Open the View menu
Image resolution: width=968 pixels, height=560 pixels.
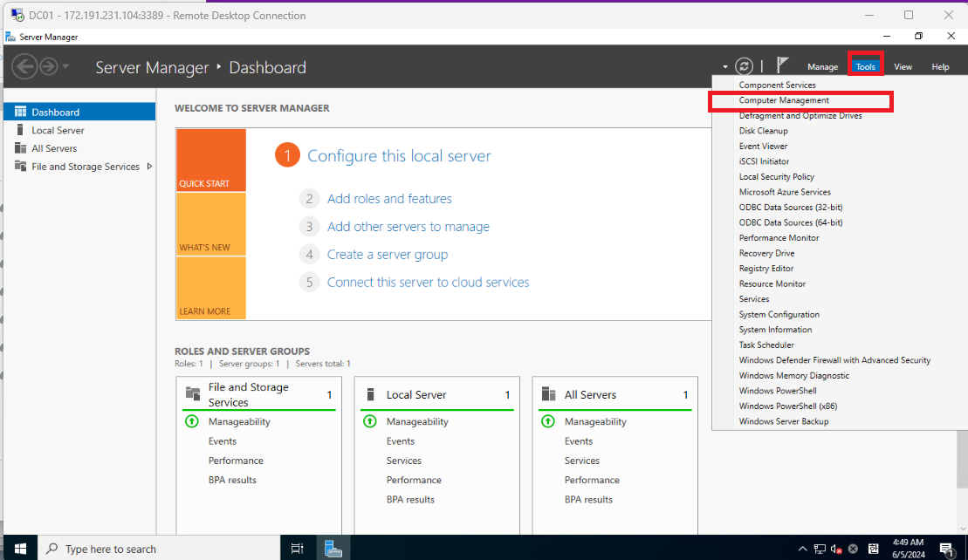coord(903,66)
